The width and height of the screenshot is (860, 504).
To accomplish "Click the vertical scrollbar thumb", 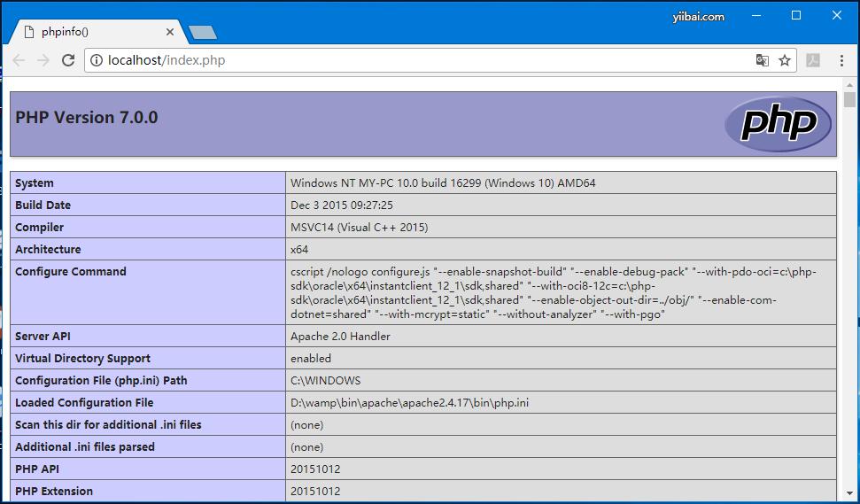I will [x=850, y=100].
